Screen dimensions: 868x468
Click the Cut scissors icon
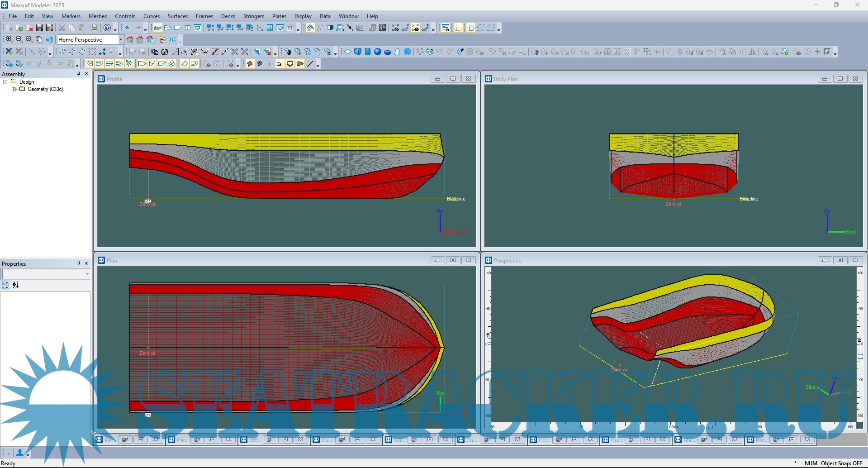pyautogui.click(x=62, y=28)
